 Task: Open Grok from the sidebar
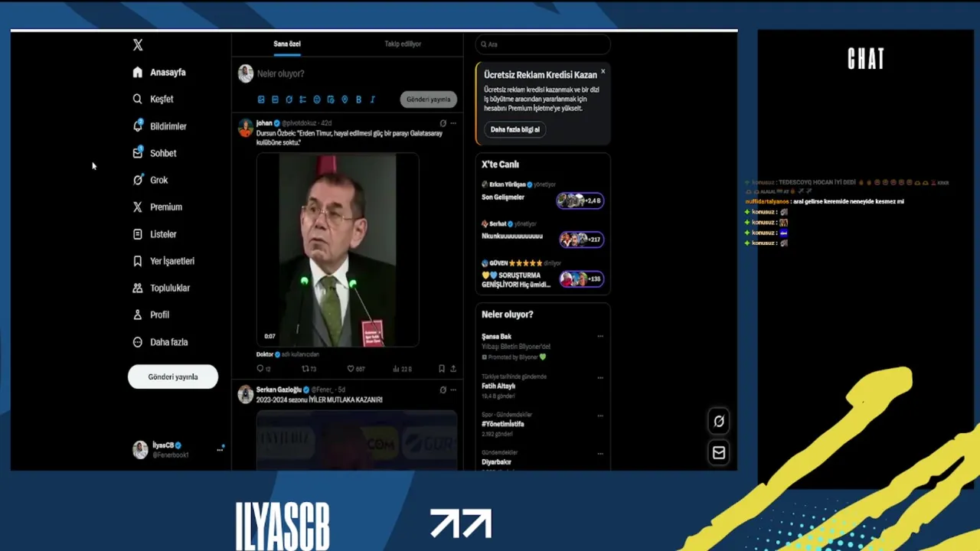click(x=150, y=180)
